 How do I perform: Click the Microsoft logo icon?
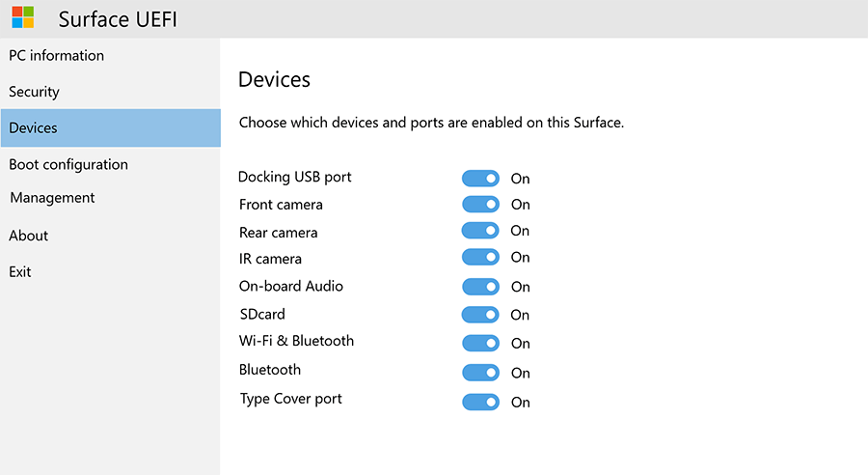tap(23, 17)
